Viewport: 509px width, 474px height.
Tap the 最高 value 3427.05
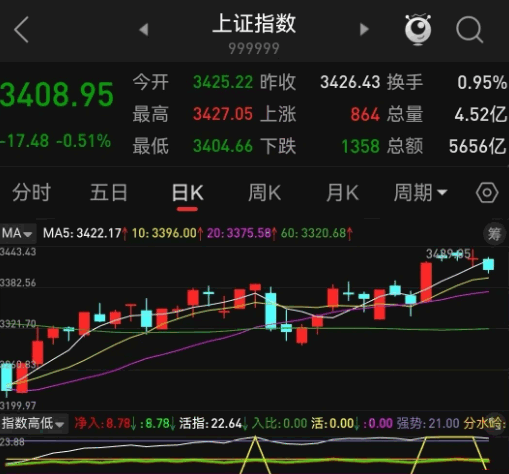[x=223, y=114]
